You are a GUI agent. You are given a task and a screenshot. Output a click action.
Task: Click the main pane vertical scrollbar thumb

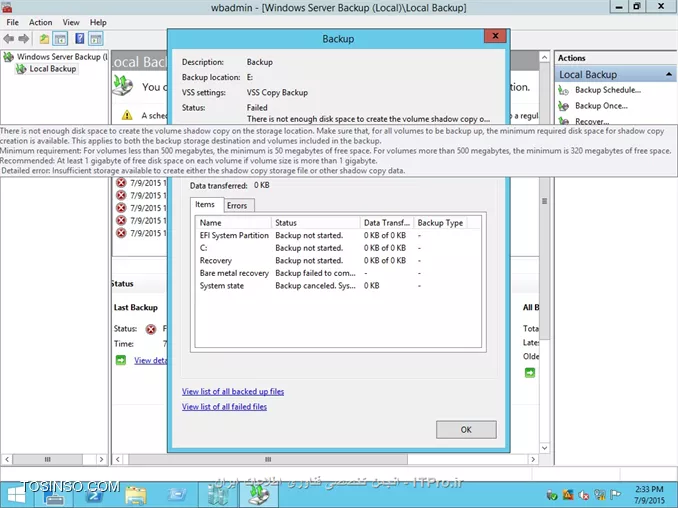(x=545, y=201)
